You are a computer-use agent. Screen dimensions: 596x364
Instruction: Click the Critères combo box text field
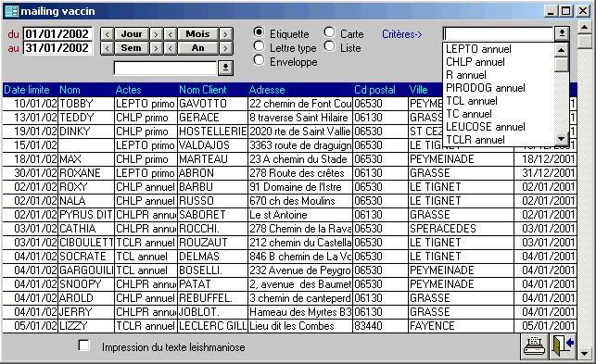pos(499,34)
